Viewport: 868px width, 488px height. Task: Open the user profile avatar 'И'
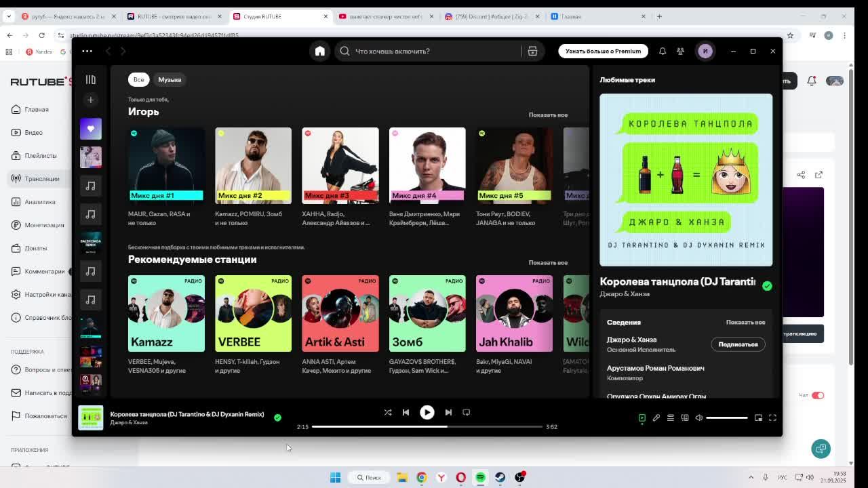click(705, 51)
